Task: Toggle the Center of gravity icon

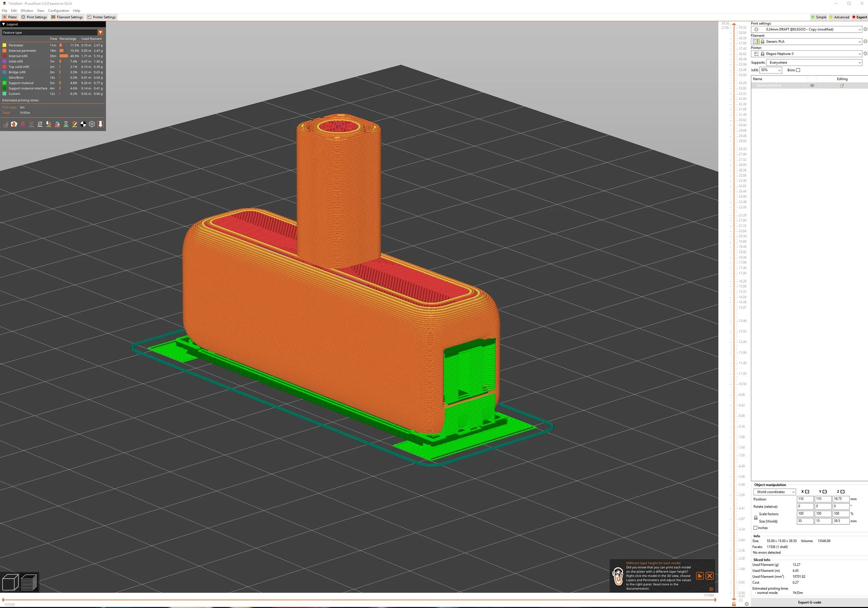Action: [x=83, y=124]
